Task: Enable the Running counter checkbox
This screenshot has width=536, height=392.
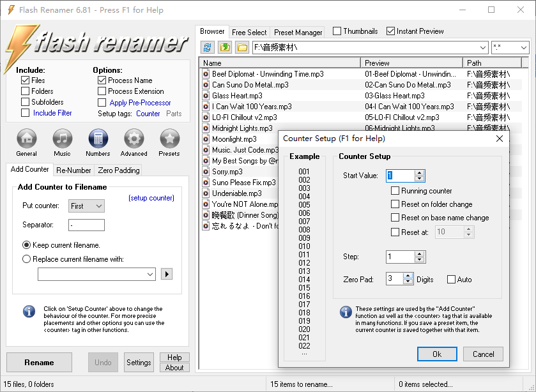Action: pyautogui.click(x=395, y=191)
